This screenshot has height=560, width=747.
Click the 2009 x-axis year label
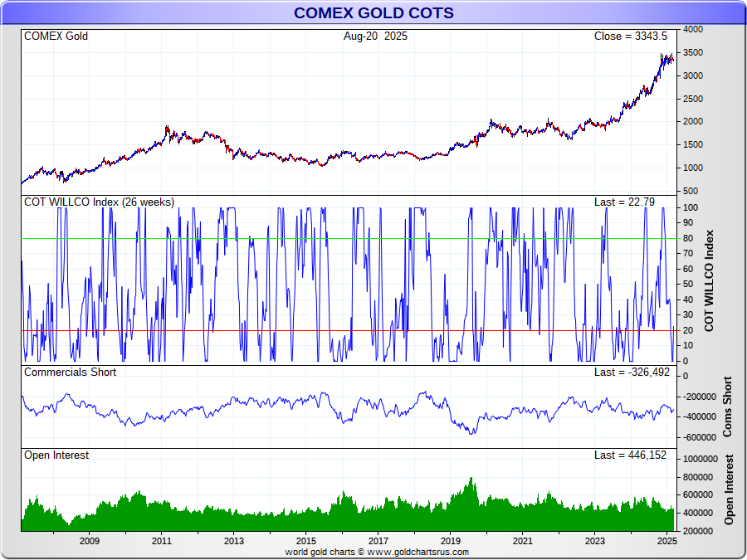90,541
